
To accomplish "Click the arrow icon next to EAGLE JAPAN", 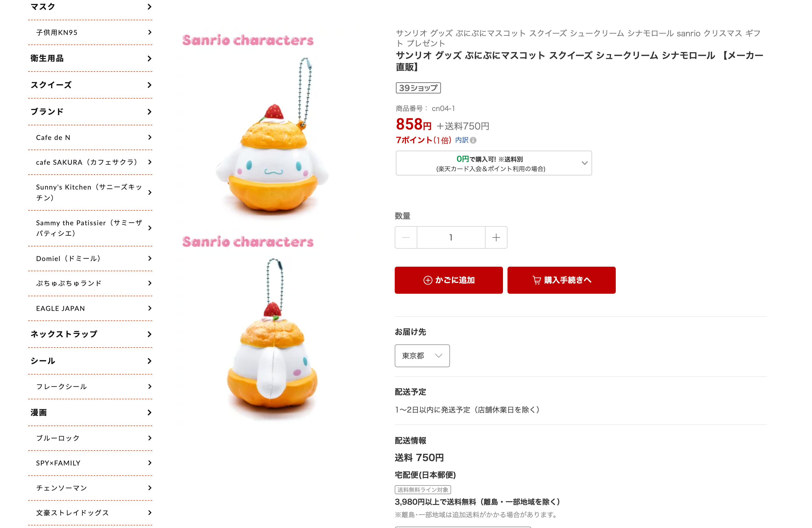I will tap(150, 308).
